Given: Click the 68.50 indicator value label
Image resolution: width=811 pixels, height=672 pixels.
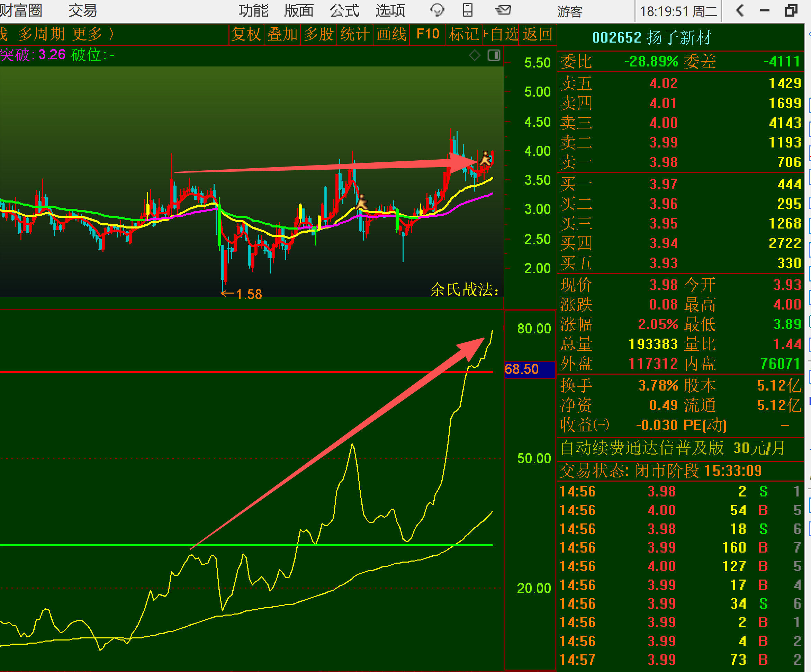Looking at the screenshot, I should (522, 369).
